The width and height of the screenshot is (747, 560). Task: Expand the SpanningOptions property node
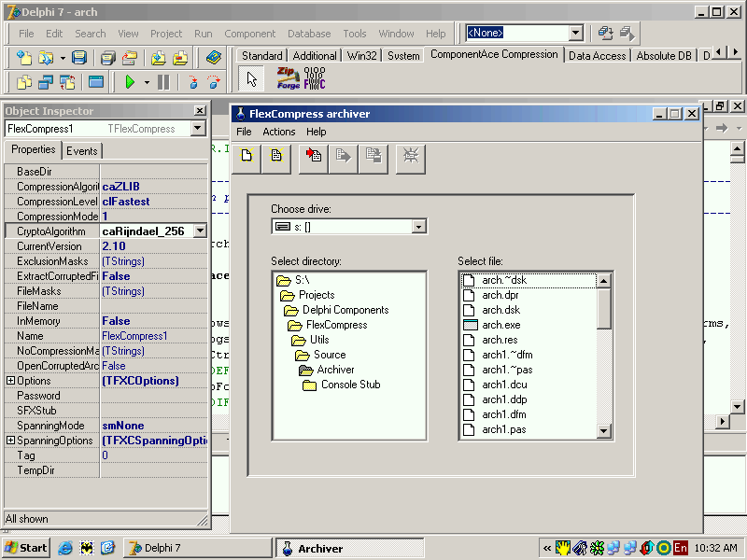point(11,441)
